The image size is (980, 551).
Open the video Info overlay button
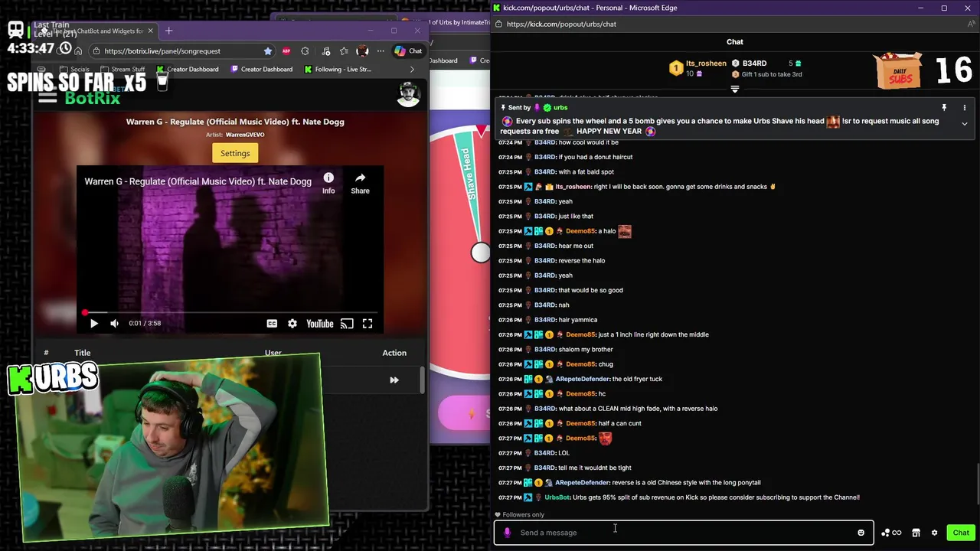pyautogui.click(x=328, y=183)
